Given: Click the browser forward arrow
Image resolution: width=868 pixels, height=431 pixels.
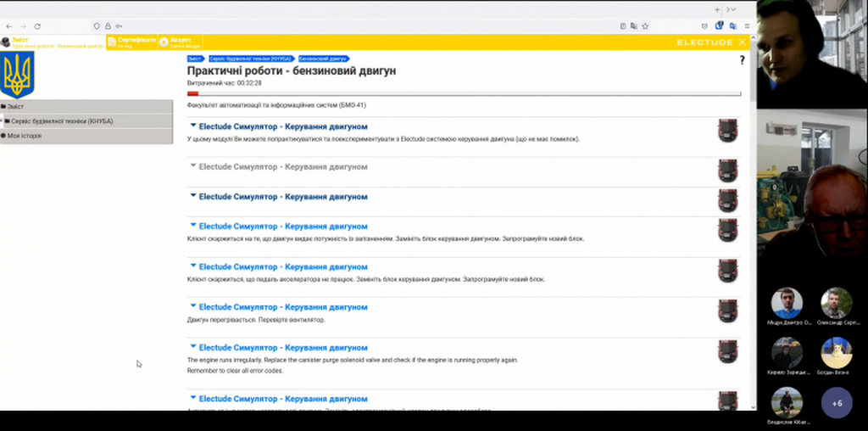Looking at the screenshot, I should [23, 26].
